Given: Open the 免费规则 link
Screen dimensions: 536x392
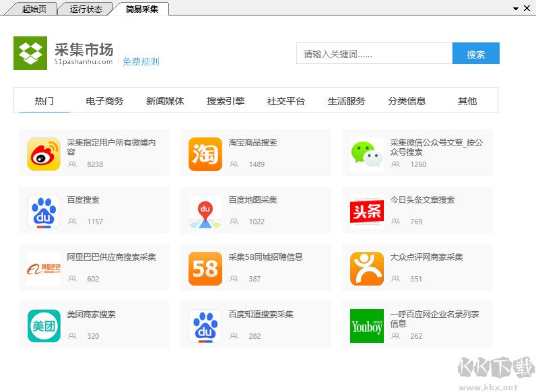Looking at the screenshot, I should 141,61.
